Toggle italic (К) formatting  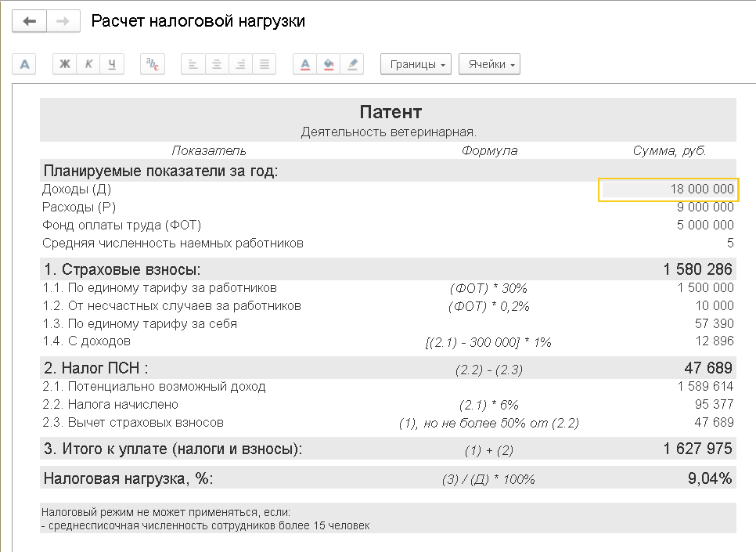coord(88,64)
